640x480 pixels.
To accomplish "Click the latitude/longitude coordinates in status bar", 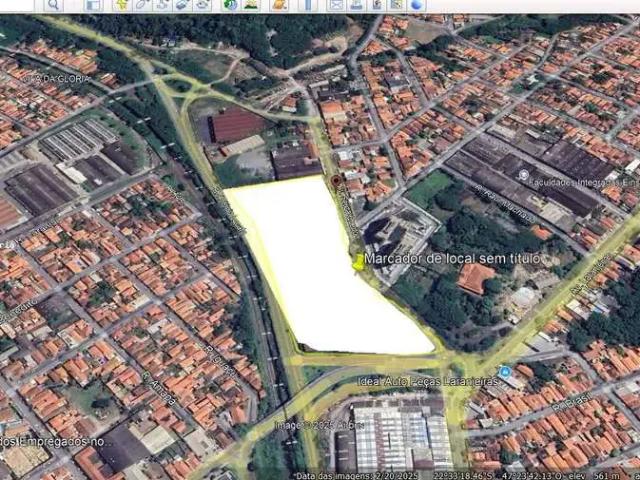I will click(497, 476).
